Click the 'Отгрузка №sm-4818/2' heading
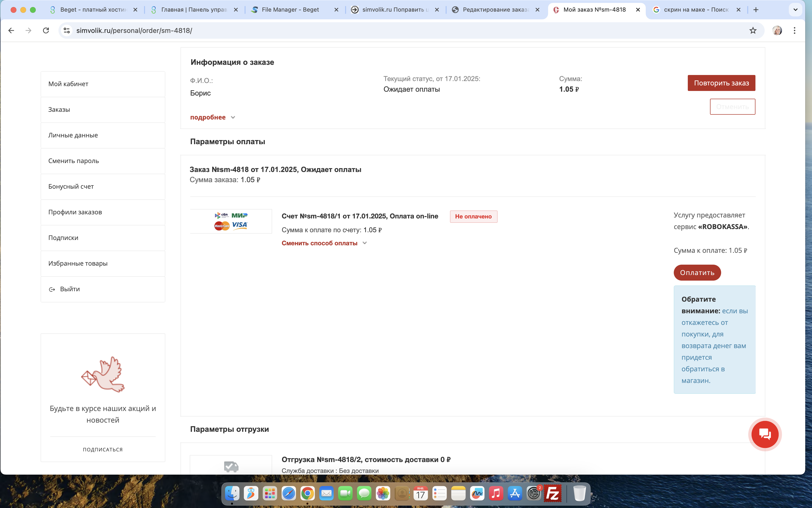Image resolution: width=812 pixels, height=508 pixels. (366, 460)
